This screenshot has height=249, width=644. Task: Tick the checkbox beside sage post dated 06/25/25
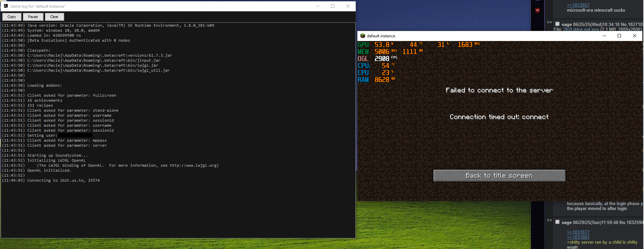[557, 24]
